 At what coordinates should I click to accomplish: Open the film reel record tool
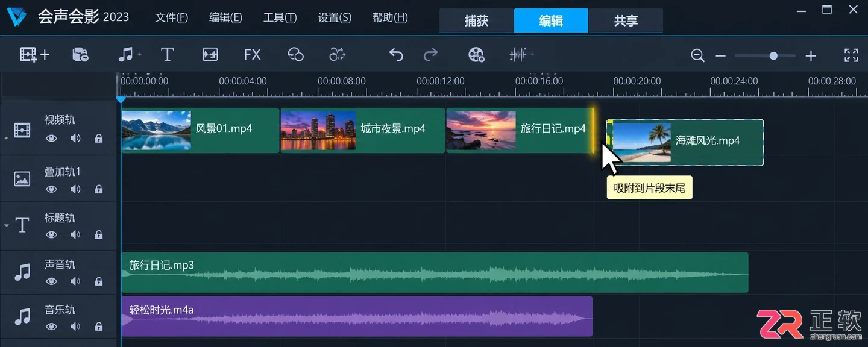click(476, 55)
